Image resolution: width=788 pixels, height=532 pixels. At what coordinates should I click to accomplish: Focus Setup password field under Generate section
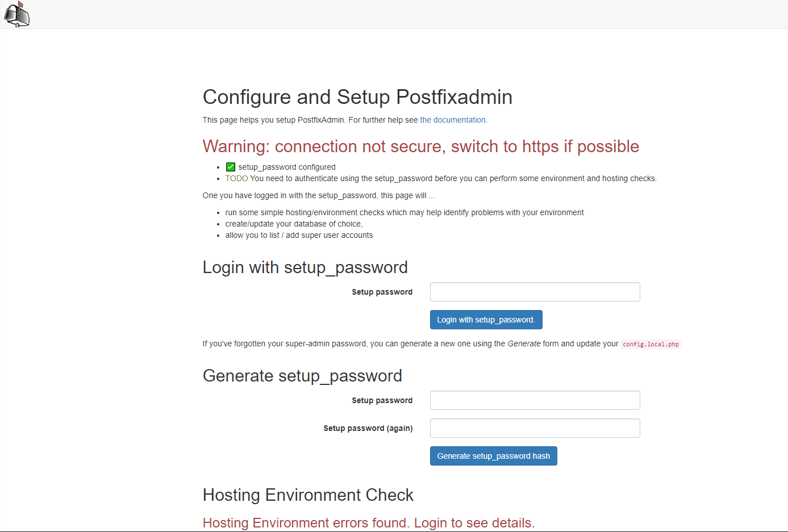click(535, 400)
